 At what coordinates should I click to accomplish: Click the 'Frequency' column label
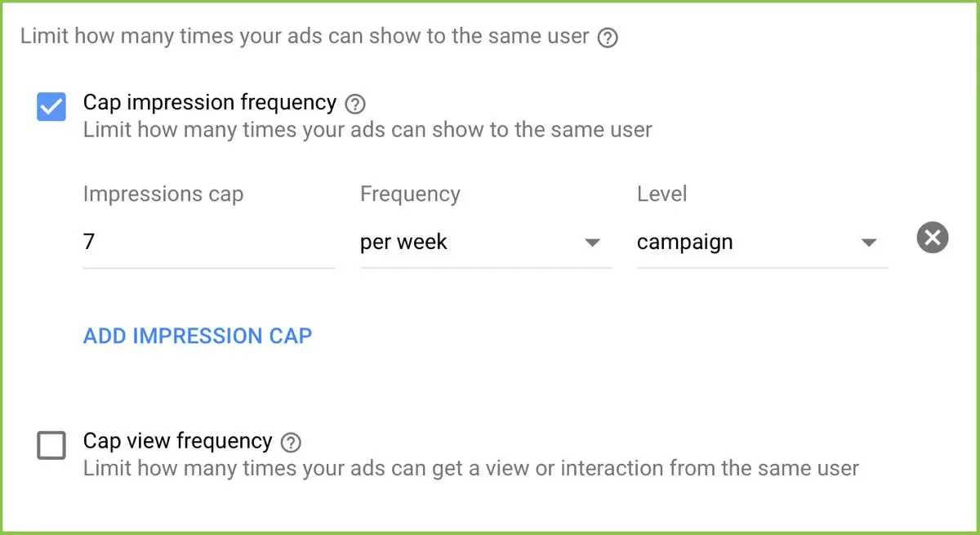pos(410,194)
